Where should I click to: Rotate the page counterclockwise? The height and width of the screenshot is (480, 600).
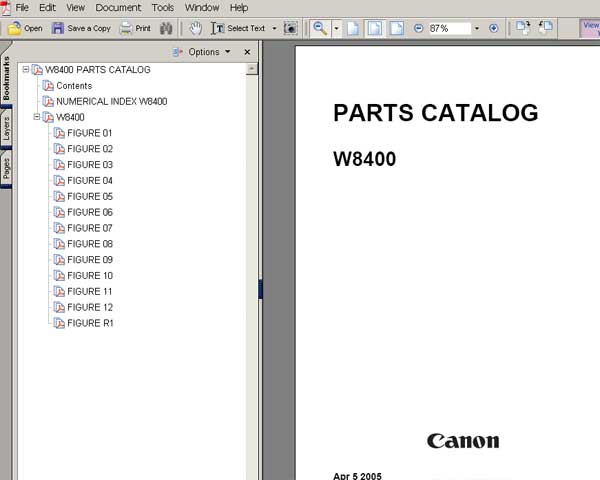point(546,28)
